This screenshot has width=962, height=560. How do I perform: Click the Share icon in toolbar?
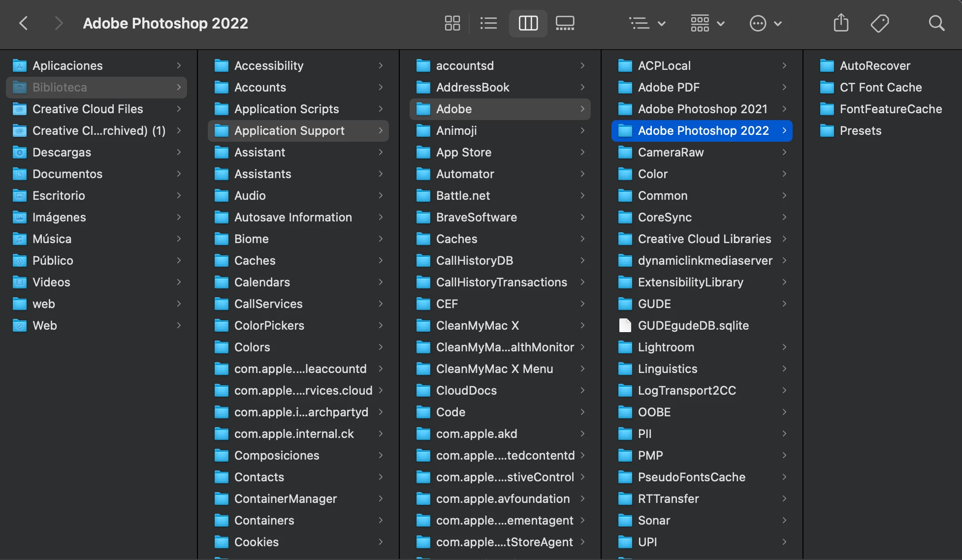[x=841, y=23]
